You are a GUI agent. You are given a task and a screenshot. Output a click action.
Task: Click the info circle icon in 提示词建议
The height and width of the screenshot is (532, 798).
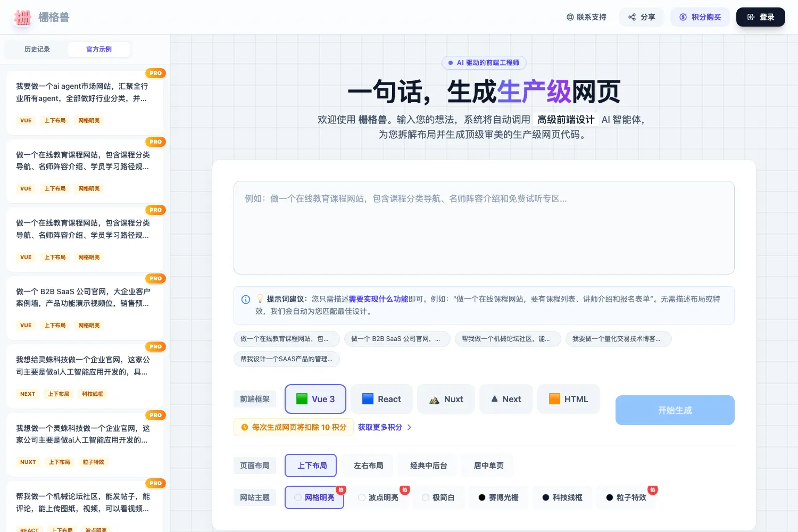246,300
